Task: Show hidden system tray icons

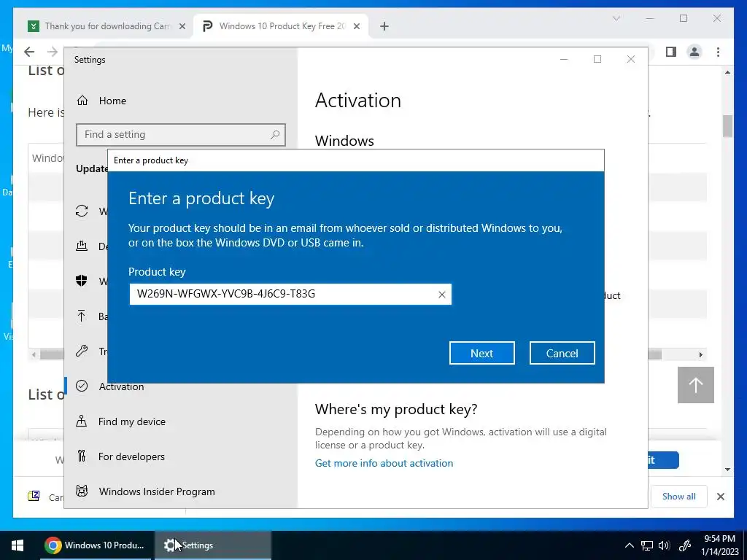Action: click(x=630, y=545)
